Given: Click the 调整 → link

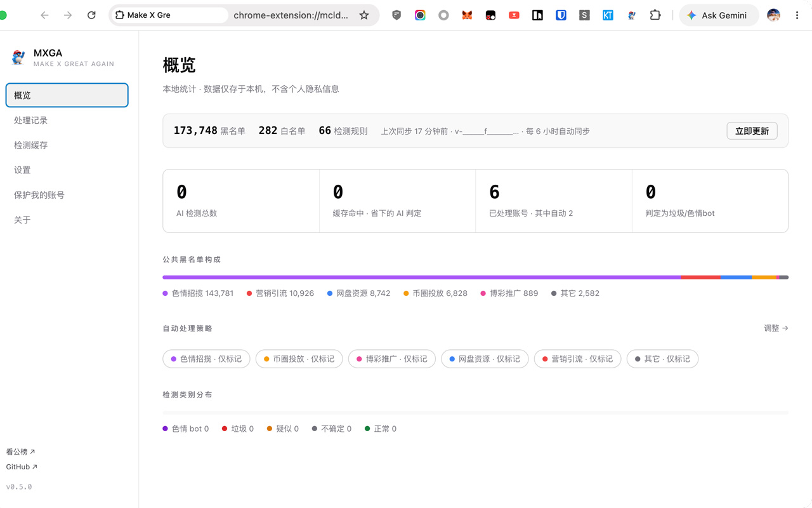Looking at the screenshot, I should (x=776, y=328).
